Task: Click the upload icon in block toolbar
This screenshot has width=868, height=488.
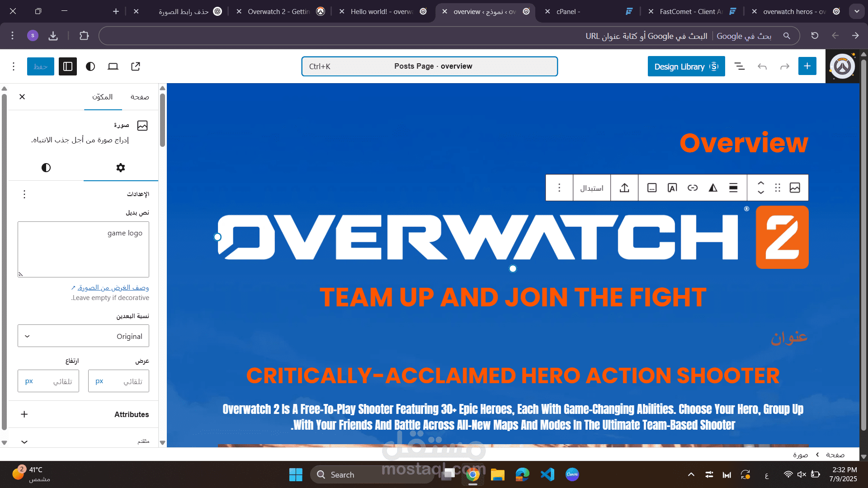Action: 624,188
